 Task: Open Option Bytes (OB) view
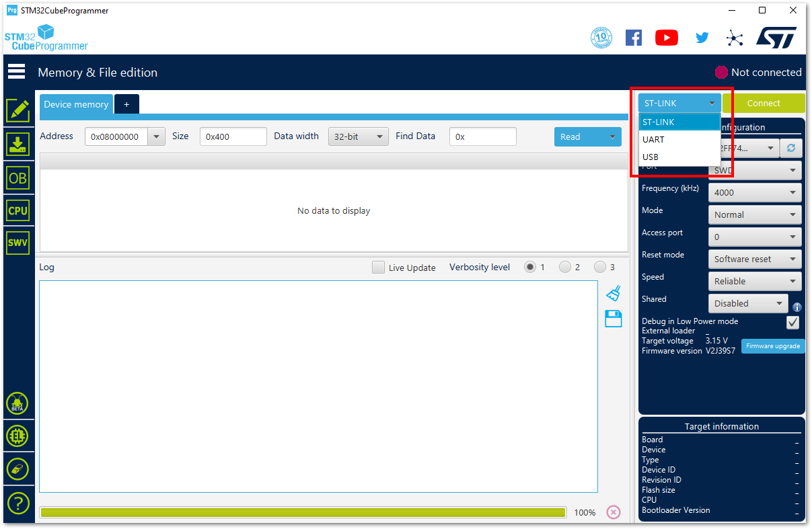(17, 177)
